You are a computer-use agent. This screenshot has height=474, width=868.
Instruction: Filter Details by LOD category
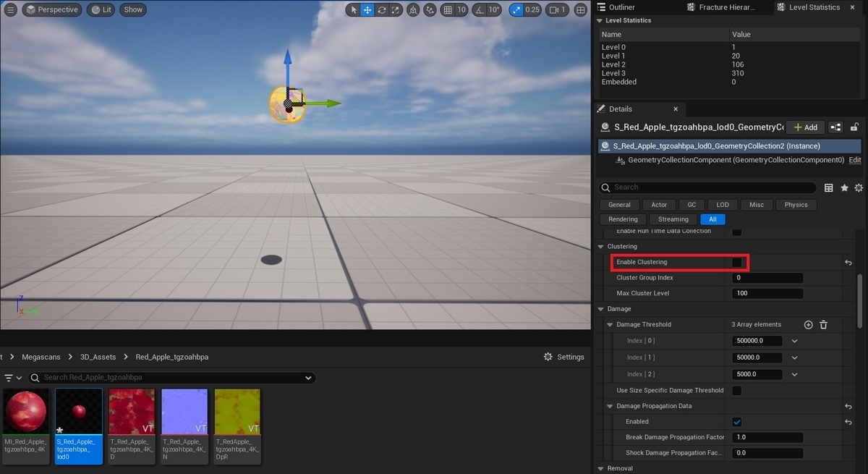pos(723,205)
